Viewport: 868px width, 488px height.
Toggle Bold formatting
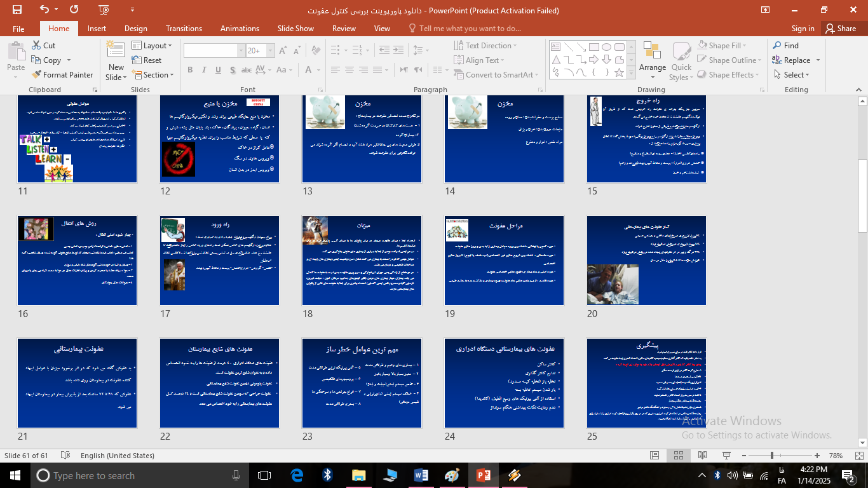190,70
